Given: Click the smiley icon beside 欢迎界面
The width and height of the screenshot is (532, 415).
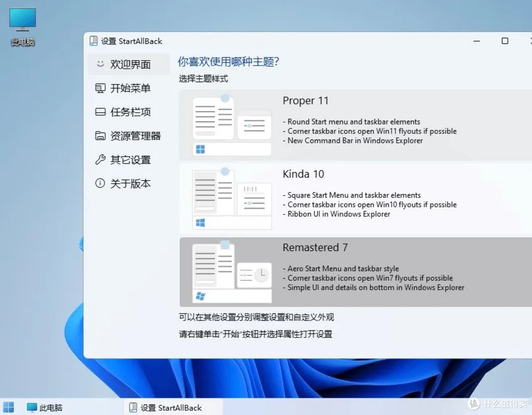Looking at the screenshot, I should [x=100, y=64].
